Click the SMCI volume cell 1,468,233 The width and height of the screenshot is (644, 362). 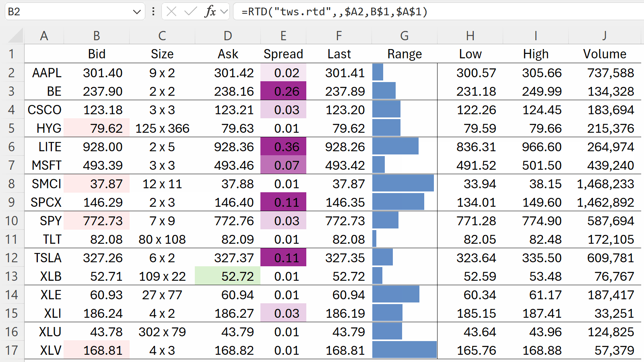coord(605,183)
